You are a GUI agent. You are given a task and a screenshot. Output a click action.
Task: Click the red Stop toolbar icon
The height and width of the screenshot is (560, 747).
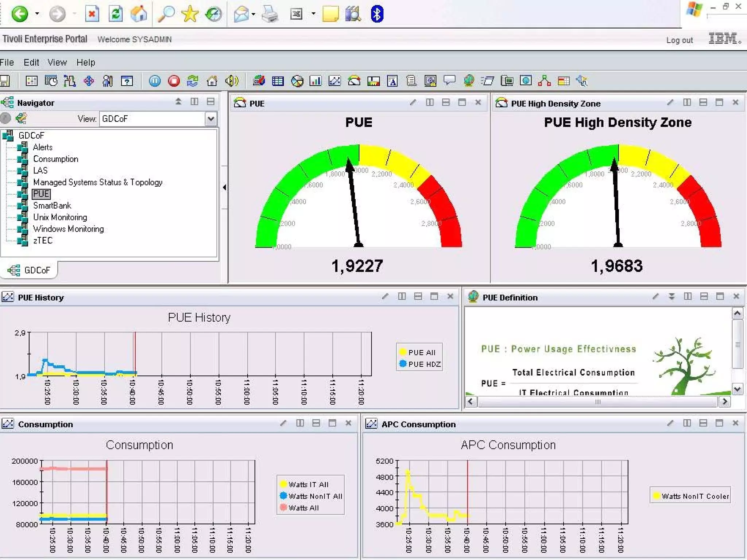click(x=174, y=81)
